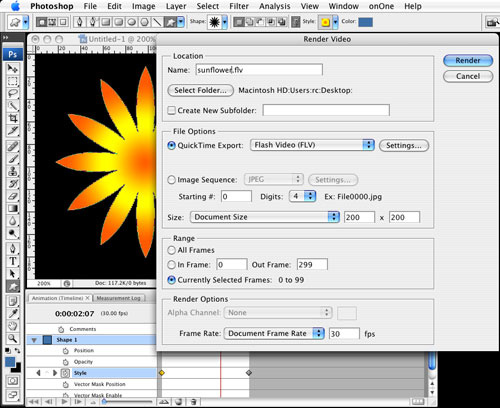Click foreground color swatch in toolbox

pos(10,362)
